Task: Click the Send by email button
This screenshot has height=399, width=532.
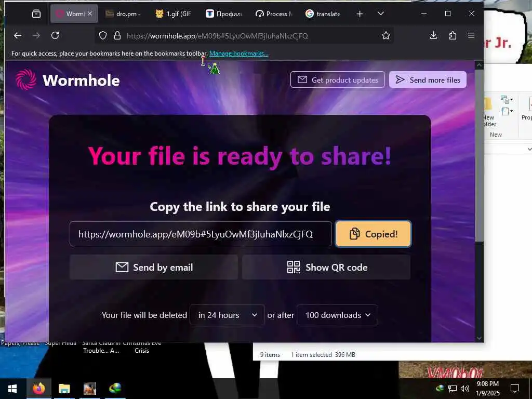Action: pyautogui.click(x=154, y=268)
